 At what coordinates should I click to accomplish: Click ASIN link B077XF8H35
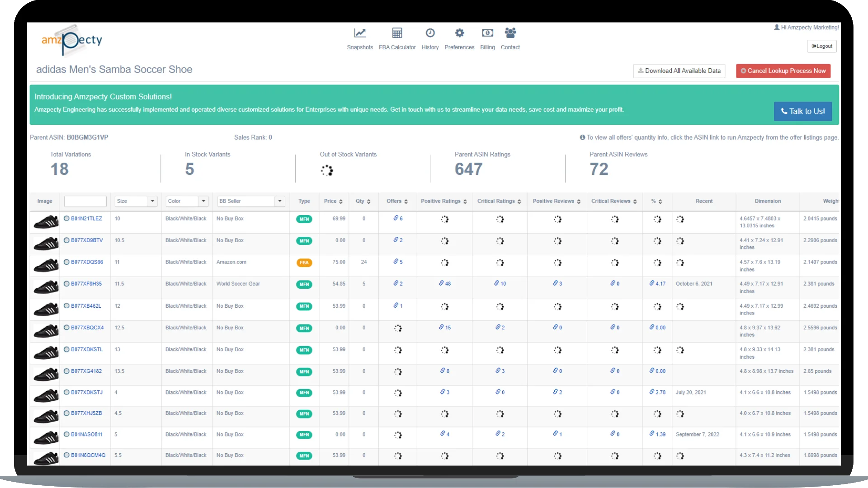(86, 284)
